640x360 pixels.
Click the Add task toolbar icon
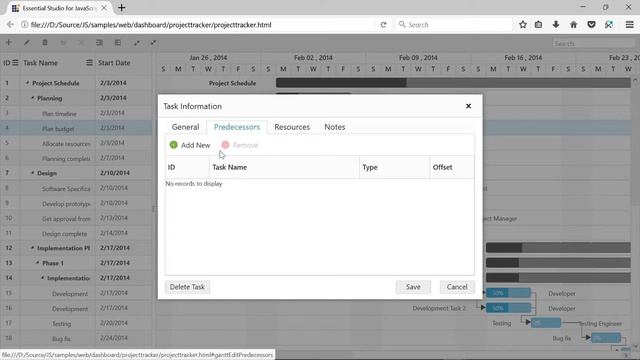pos(9,42)
